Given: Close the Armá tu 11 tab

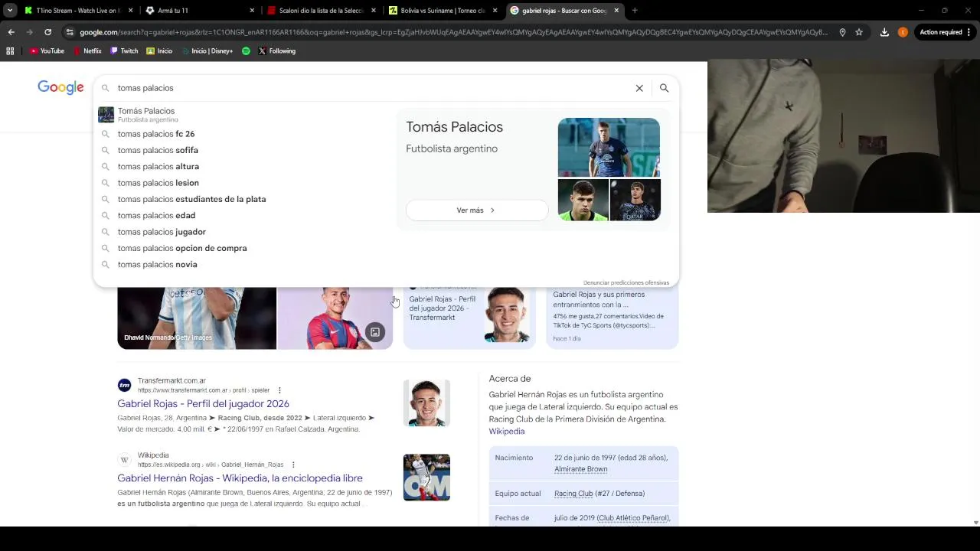Looking at the screenshot, I should pyautogui.click(x=252, y=11).
